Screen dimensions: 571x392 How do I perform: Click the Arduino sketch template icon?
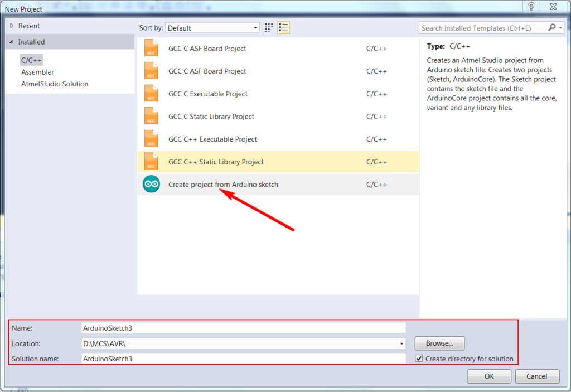click(151, 185)
